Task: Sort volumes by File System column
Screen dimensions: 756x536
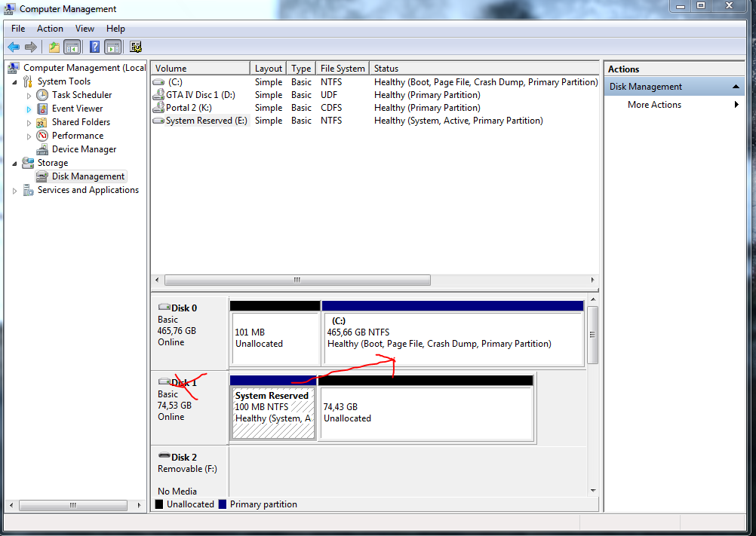Action: (x=343, y=69)
